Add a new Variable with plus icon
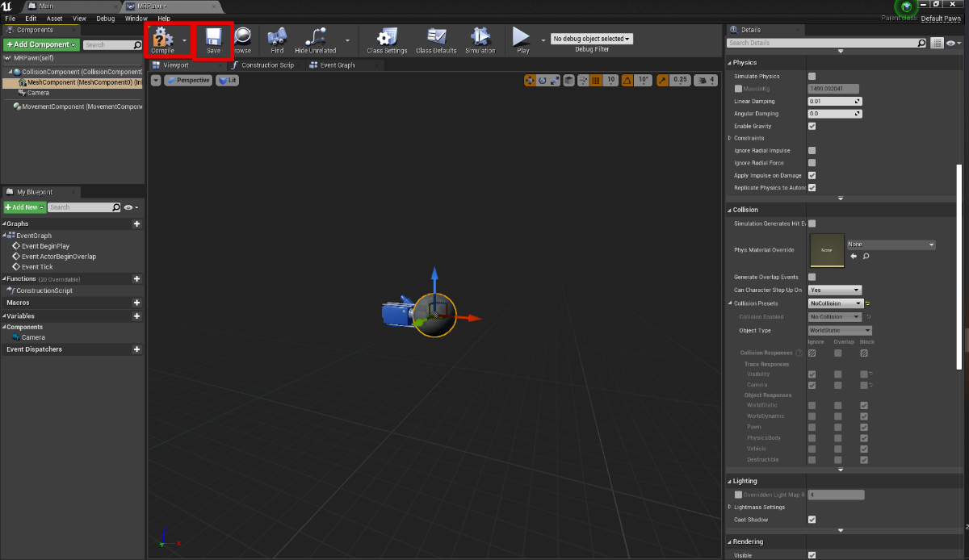Image resolution: width=969 pixels, height=560 pixels. pyautogui.click(x=136, y=316)
